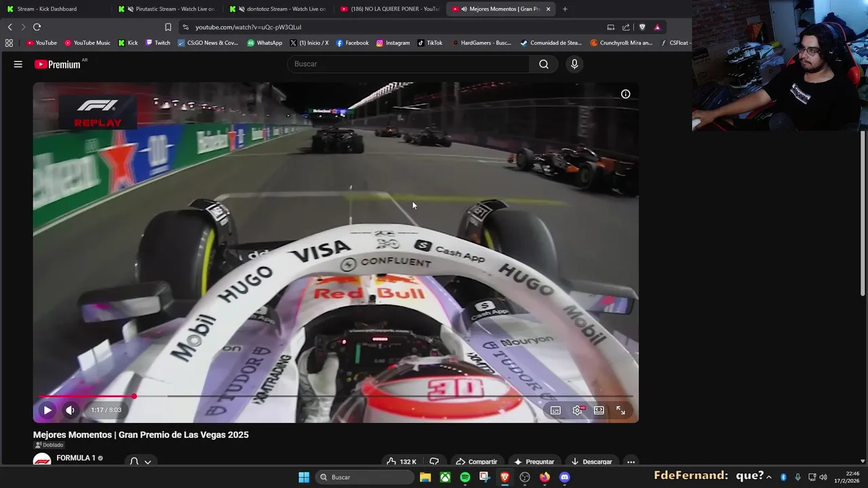The width and height of the screenshot is (868, 488).
Task: Share this page from address bar
Action: [626, 27]
